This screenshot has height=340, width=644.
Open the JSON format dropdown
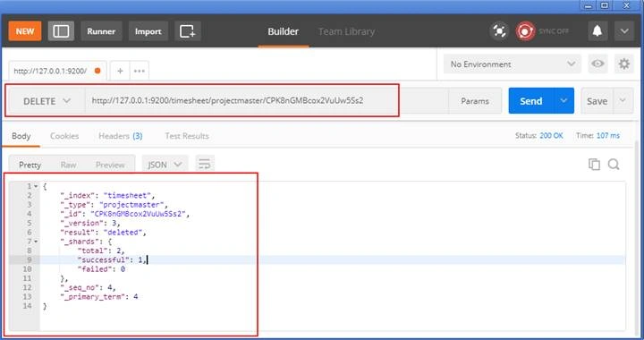coord(165,165)
